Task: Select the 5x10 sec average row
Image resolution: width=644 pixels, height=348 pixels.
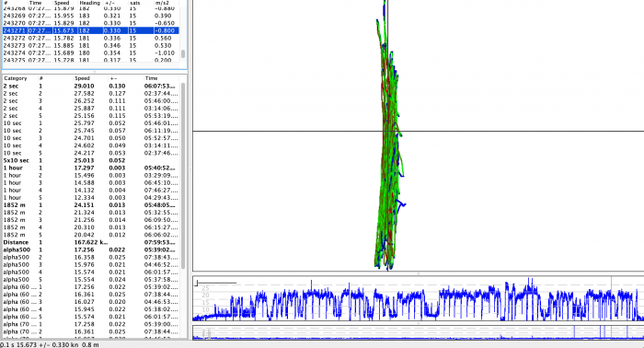Action: 91,160
